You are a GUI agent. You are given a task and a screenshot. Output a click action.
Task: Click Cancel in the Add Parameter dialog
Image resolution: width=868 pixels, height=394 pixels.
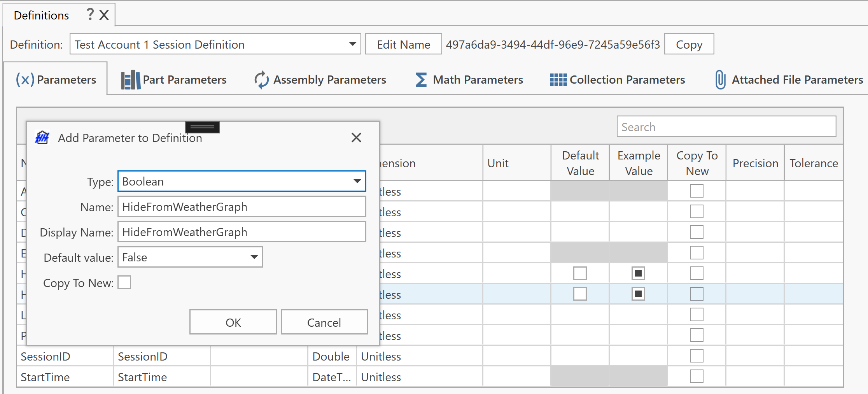324,322
